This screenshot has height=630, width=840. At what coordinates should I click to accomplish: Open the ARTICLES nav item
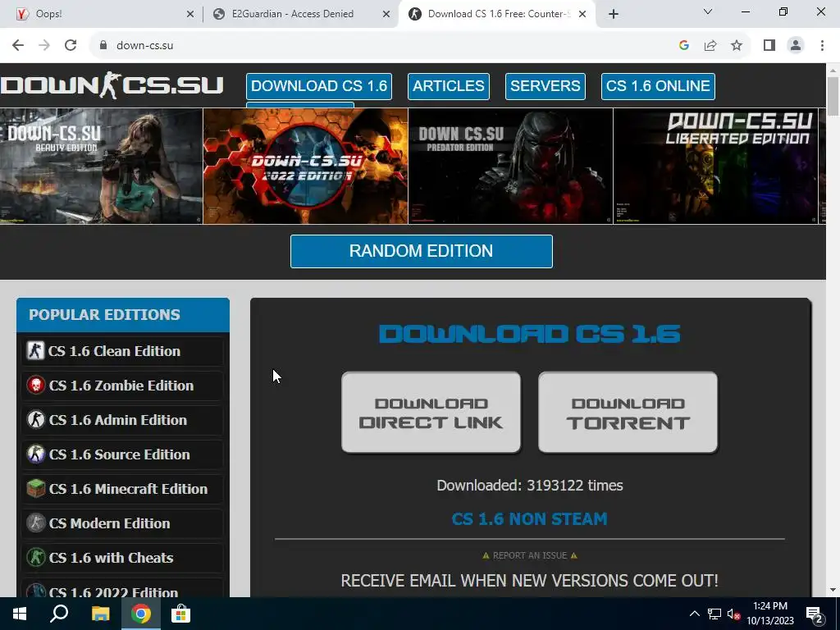[449, 86]
